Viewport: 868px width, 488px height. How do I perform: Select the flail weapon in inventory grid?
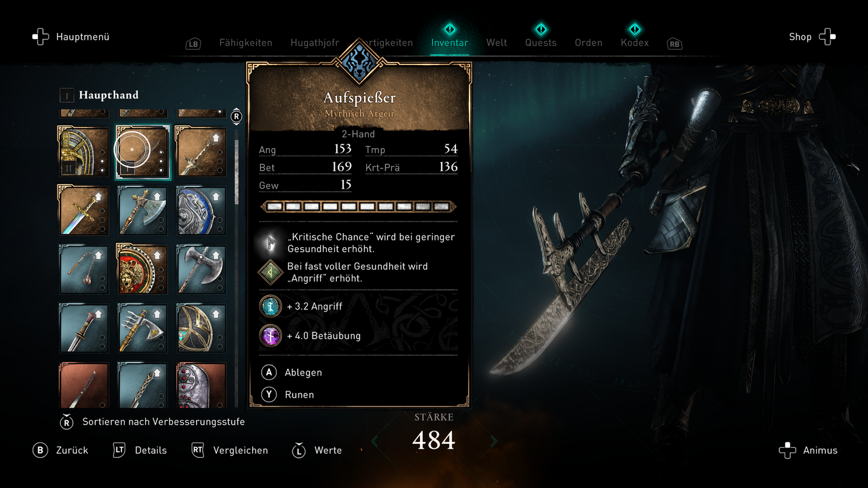click(x=84, y=269)
